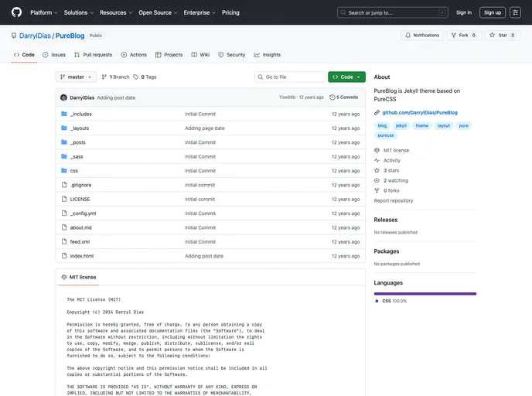The width and height of the screenshot is (532, 396).
Task: Expand the master branch dropdown
Action: pyautogui.click(x=77, y=77)
